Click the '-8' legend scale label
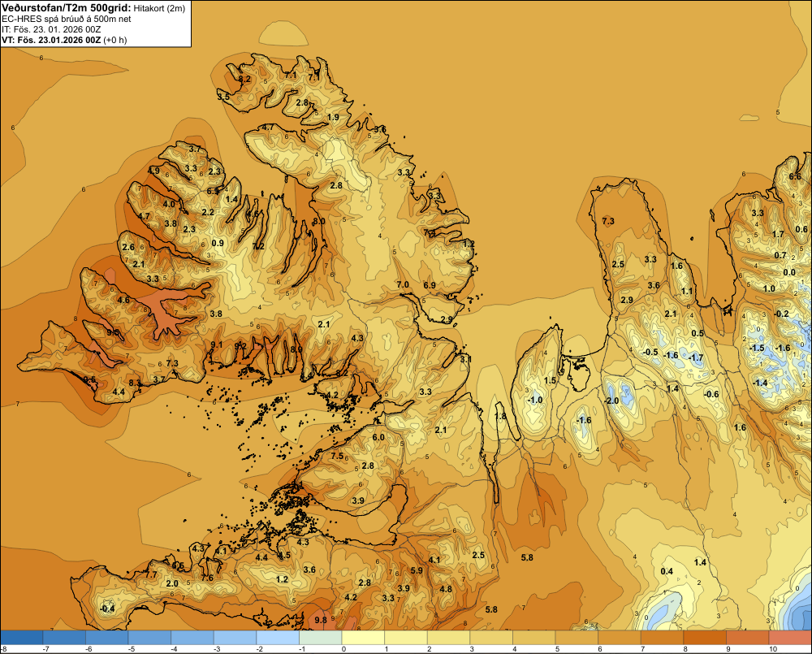The width and height of the screenshot is (812, 654). point(3,649)
